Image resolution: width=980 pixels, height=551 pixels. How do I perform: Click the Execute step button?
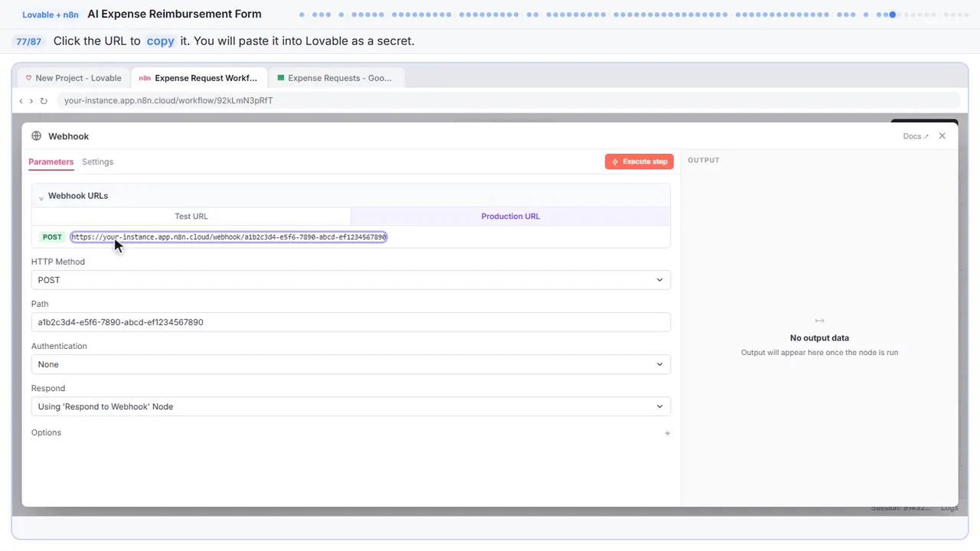pos(639,161)
